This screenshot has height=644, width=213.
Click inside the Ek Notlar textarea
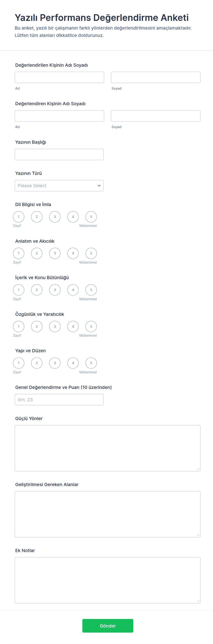pyautogui.click(x=107, y=580)
